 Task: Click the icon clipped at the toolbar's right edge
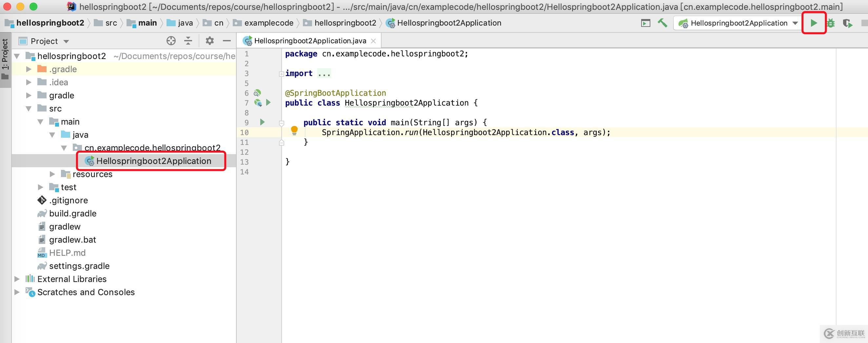864,23
